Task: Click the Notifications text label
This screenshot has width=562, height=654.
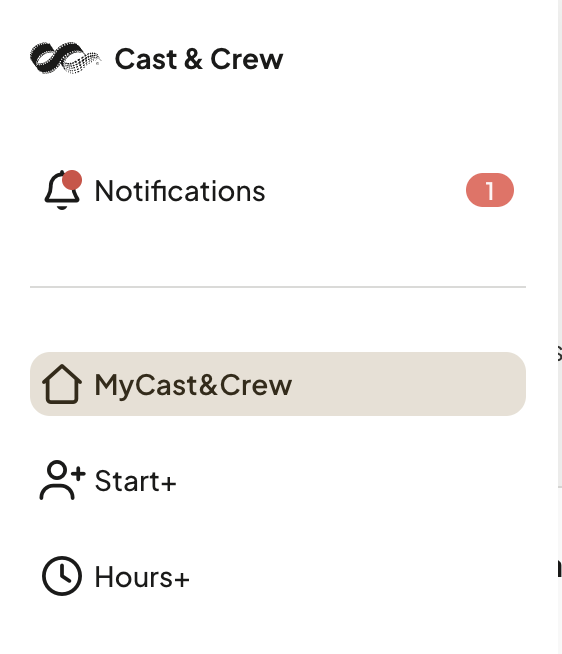Action: coord(180,191)
